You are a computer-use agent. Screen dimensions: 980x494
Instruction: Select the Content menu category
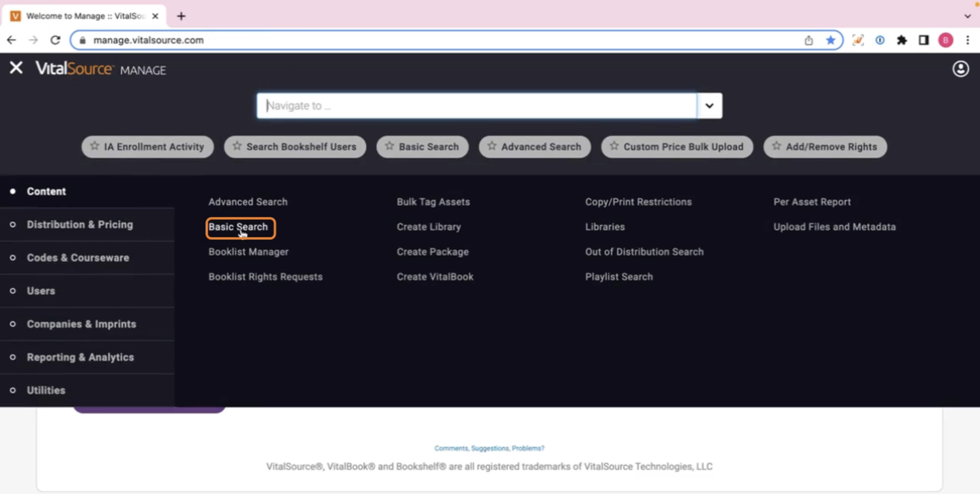tap(87, 191)
